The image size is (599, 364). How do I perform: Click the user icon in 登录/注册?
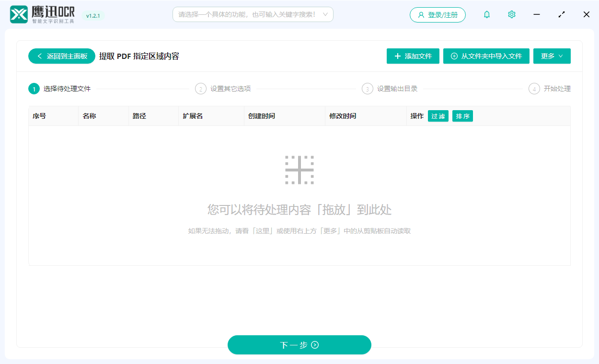[421, 15]
